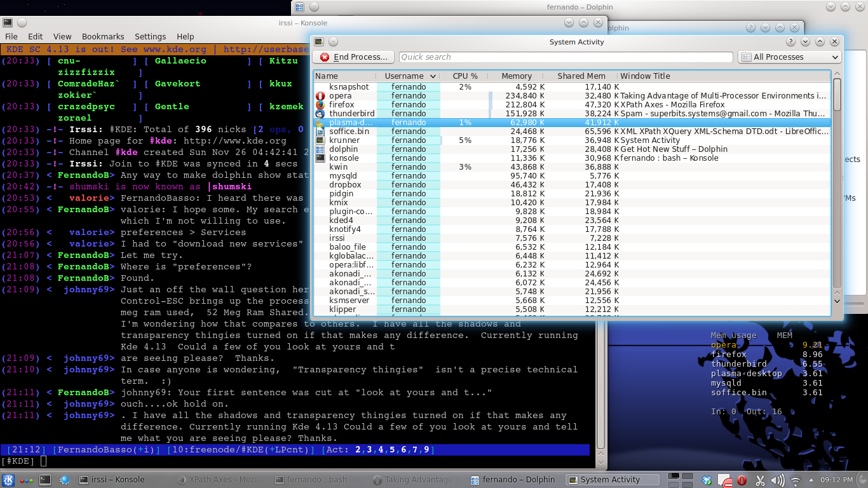Click the End Process button

coord(353,57)
